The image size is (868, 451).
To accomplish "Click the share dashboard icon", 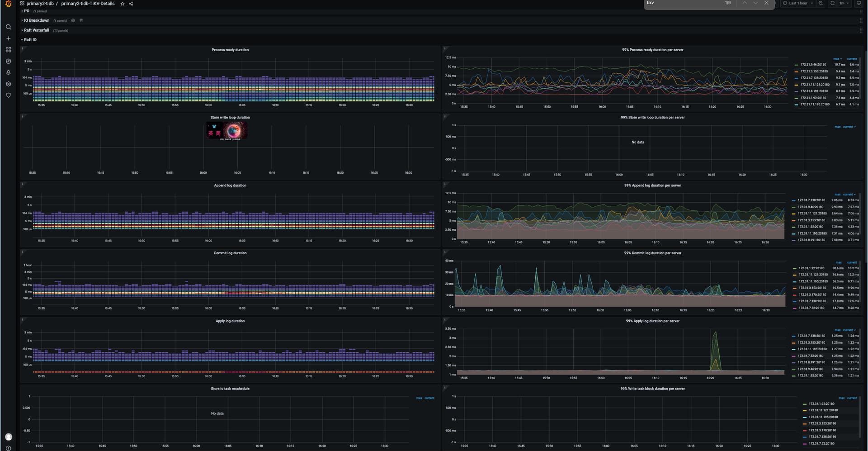I will click(x=131, y=4).
